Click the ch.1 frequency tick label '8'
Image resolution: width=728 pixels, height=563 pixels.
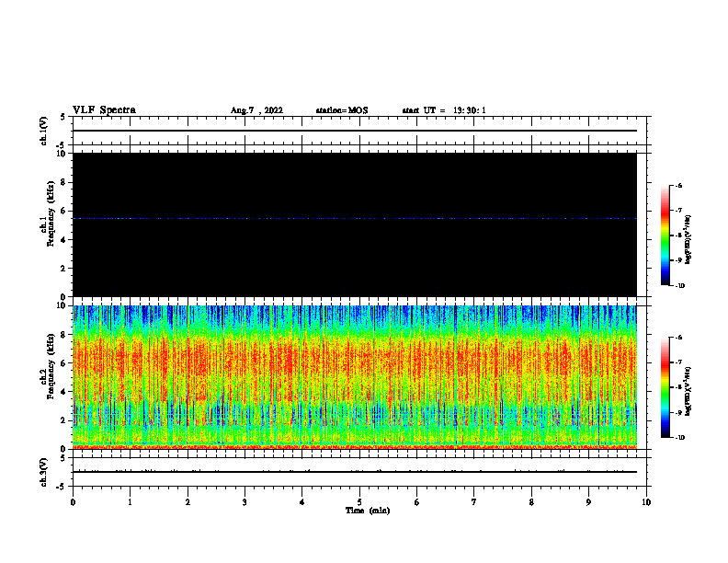coord(63,182)
